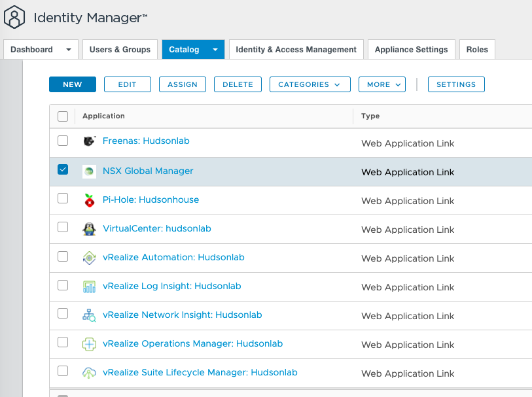The height and width of the screenshot is (397, 532).
Task: Uncheck the NSX Global Manager checkbox
Action: point(63,169)
